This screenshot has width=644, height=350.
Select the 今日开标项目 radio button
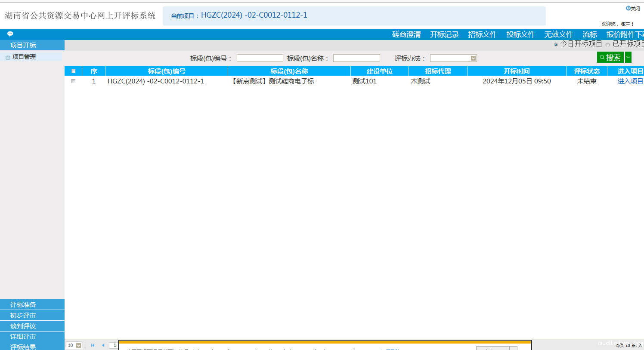556,44
